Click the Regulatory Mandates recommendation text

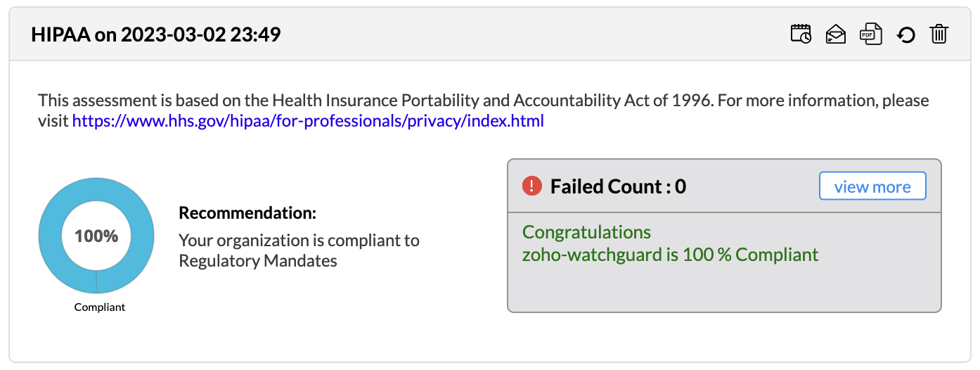pos(258,261)
